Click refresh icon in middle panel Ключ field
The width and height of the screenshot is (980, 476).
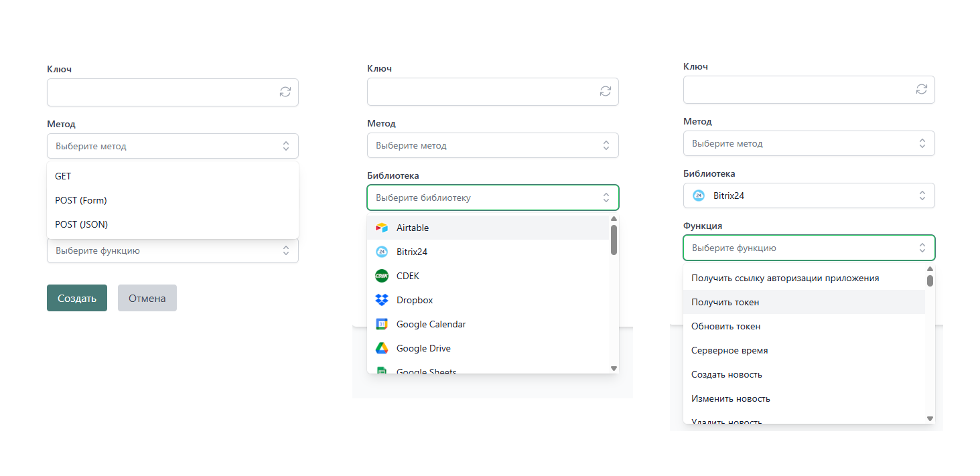(606, 91)
